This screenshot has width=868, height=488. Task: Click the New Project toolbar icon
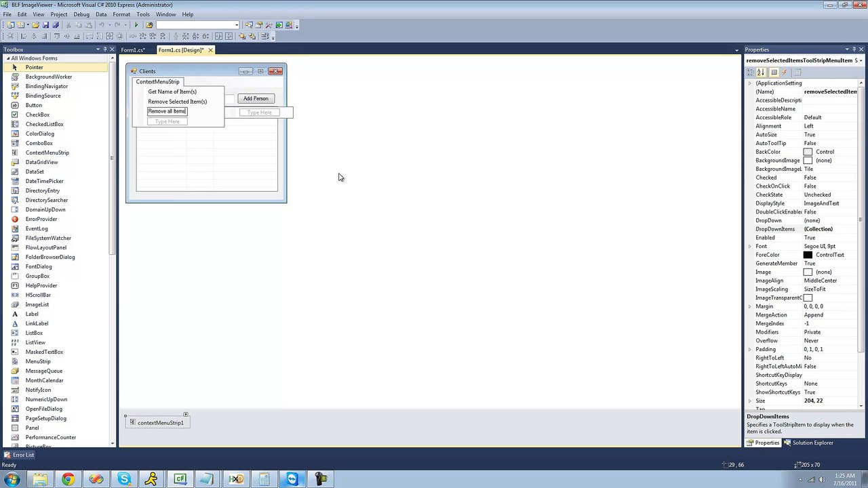10,25
